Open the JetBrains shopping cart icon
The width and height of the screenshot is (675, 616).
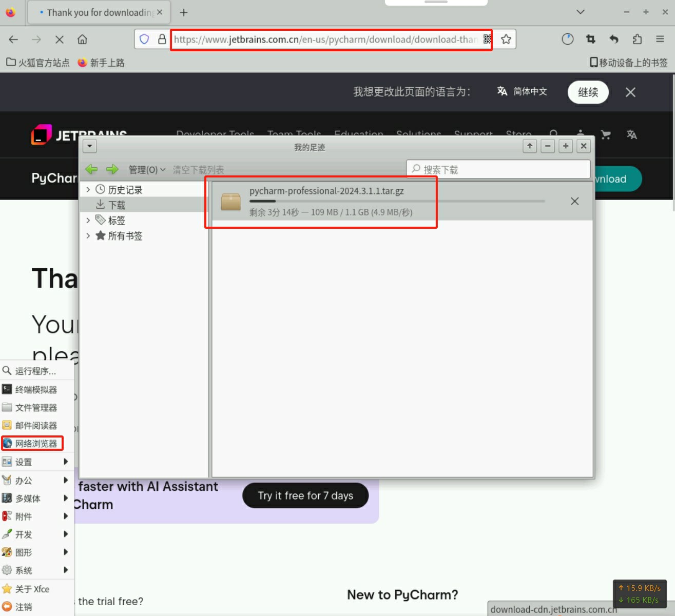[x=606, y=135]
